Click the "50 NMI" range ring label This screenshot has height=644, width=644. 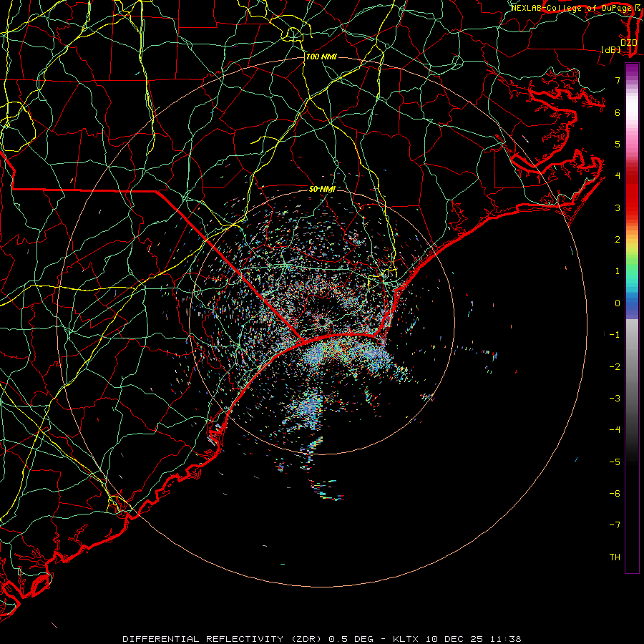pos(323,189)
